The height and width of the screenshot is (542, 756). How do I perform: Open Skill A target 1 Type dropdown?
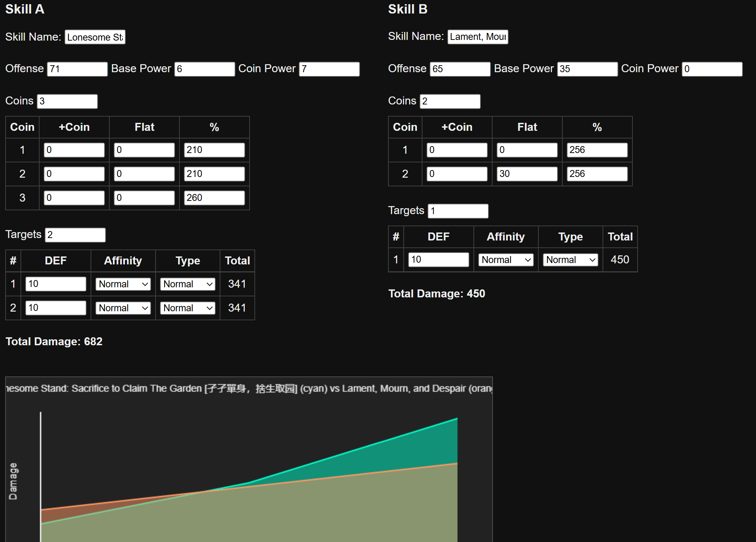187,284
